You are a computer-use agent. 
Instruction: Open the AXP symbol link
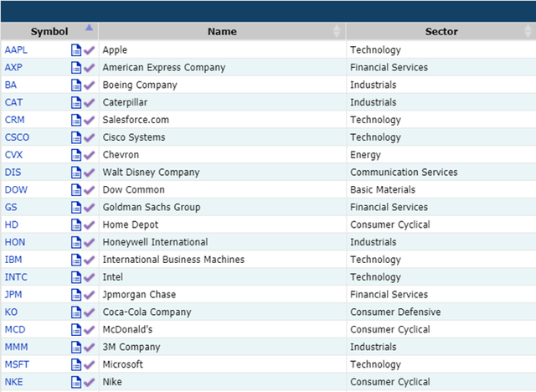pyautogui.click(x=13, y=67)
